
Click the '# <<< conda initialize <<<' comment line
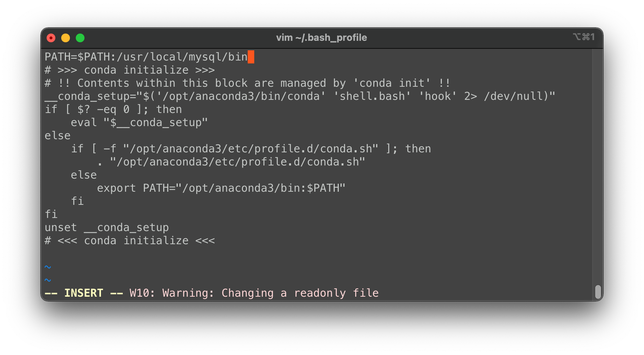pyautogui.click(x=130, y=241)
